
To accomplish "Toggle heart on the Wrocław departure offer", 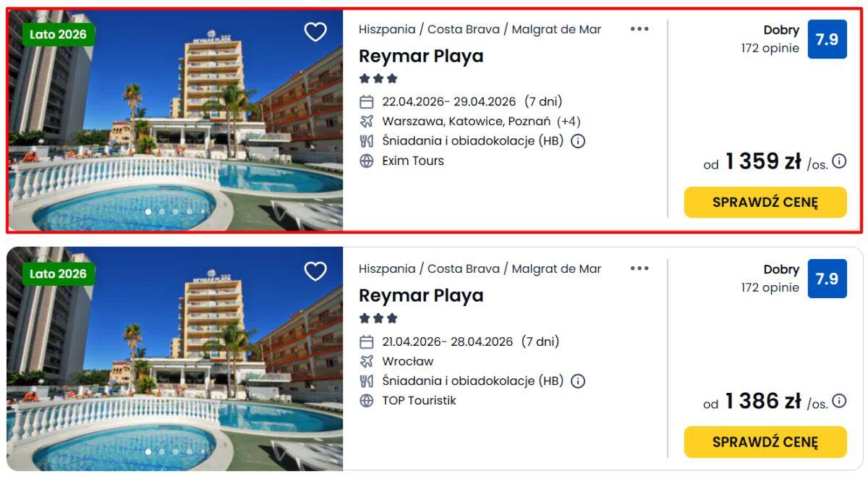I will [315, 271].
